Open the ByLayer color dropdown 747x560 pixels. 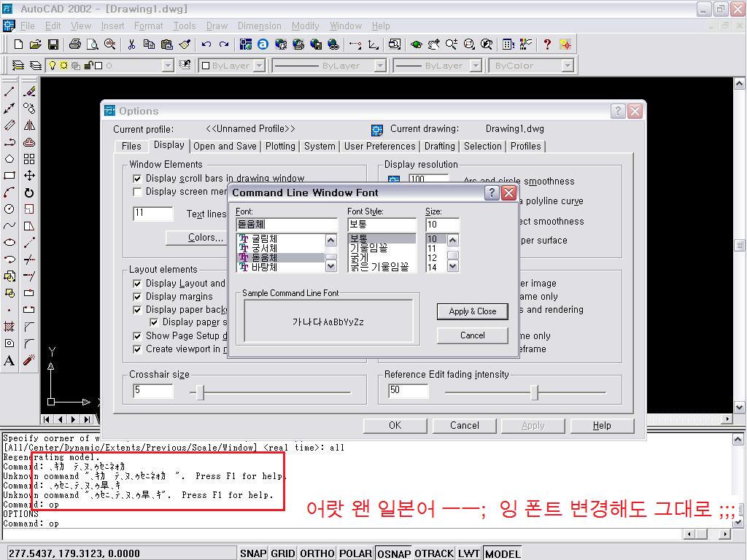coord(259,65)
